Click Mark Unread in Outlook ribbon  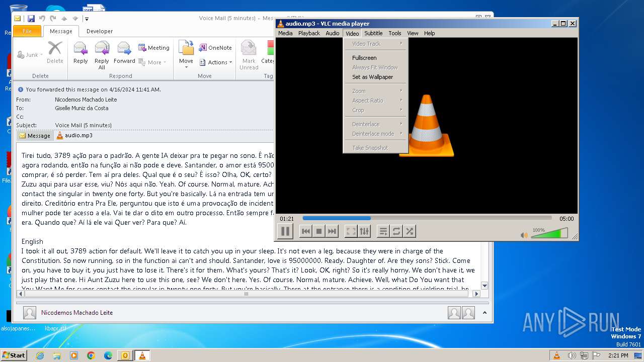coord(249,55)
